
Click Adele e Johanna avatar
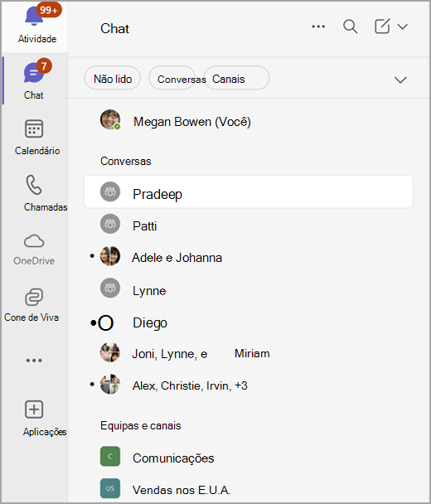click(110, 256)
